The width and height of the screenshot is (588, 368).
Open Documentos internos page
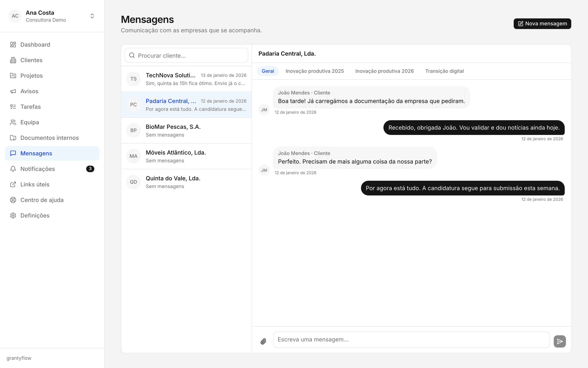click(52, 138)
